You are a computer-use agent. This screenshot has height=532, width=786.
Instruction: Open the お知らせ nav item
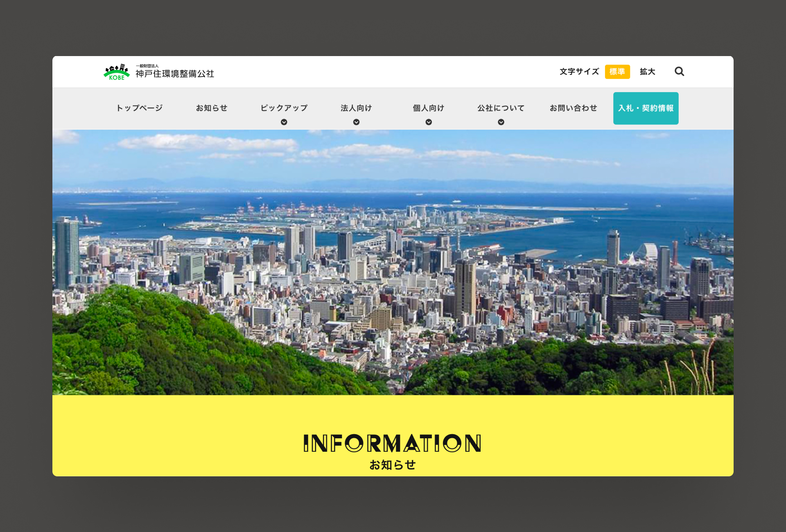212,108
